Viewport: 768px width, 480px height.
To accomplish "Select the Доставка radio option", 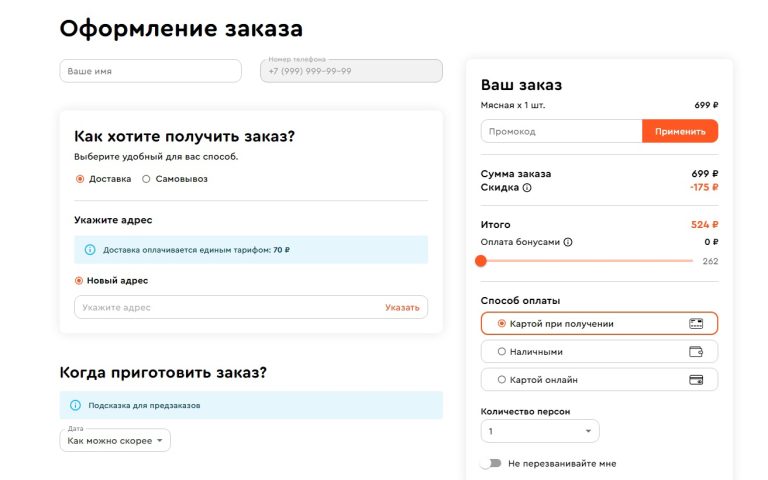I will [80, 179].
